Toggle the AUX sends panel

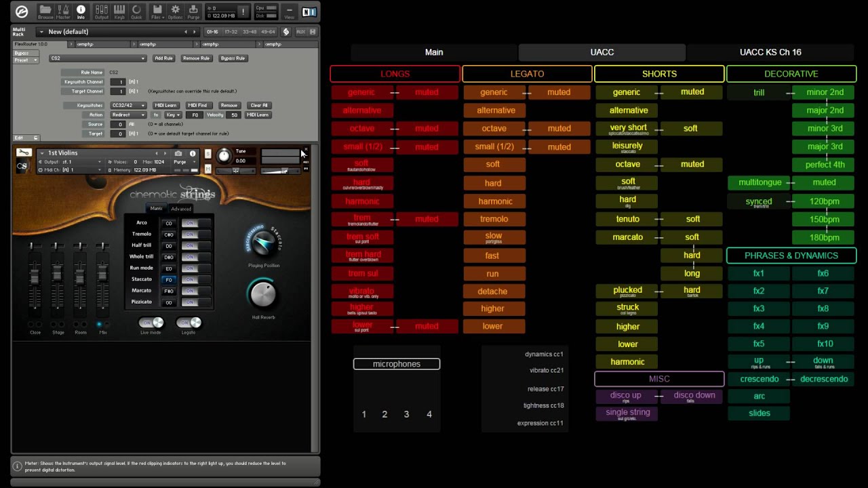coord(300,32)
